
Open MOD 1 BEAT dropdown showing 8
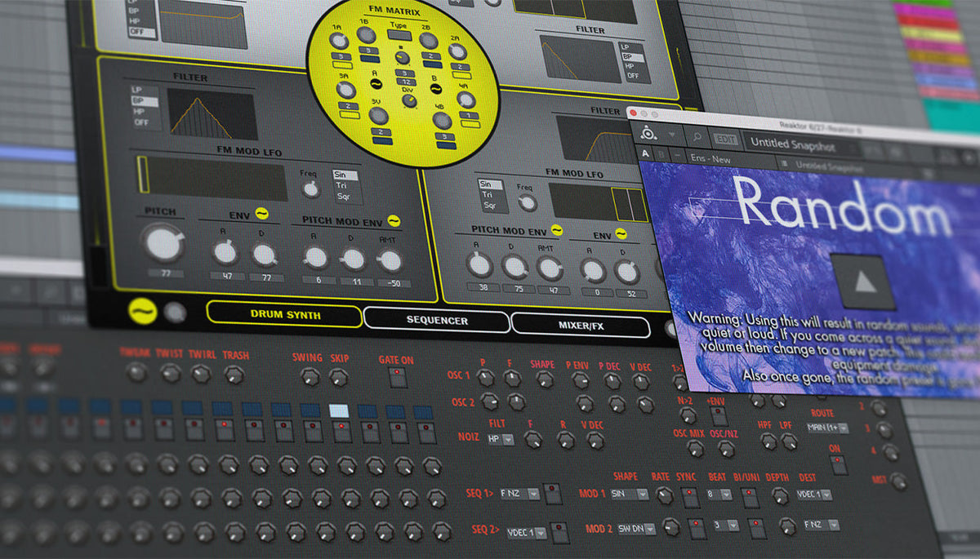[x=721, y=495]
